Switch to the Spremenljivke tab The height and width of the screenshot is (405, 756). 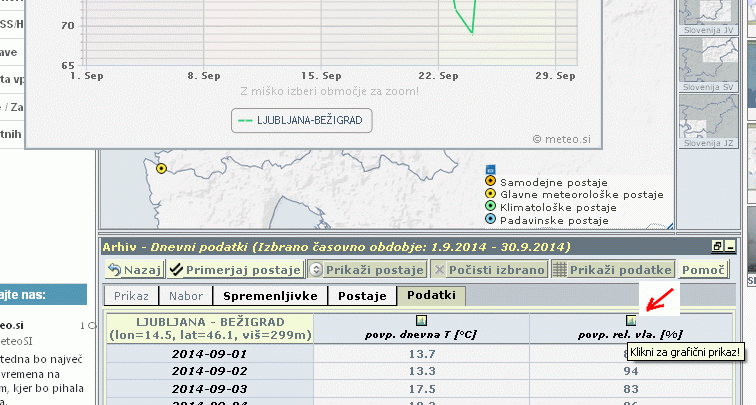click(x=270, y=296)
